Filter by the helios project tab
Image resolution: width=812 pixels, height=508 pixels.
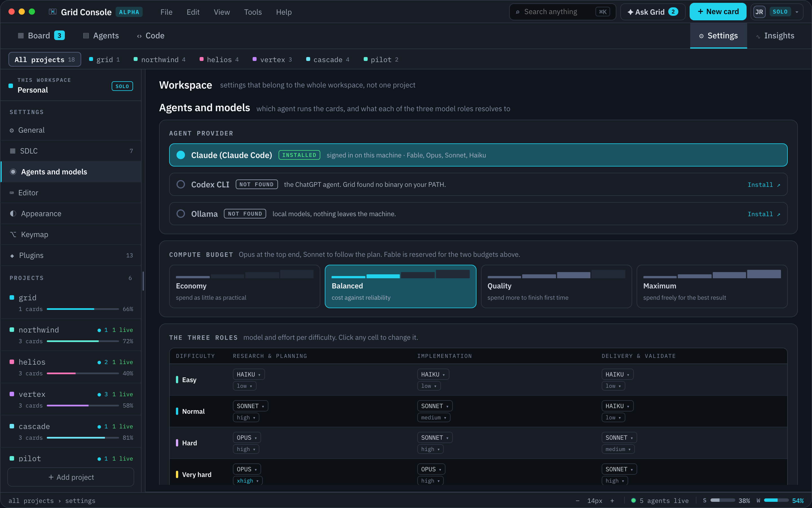219,60
